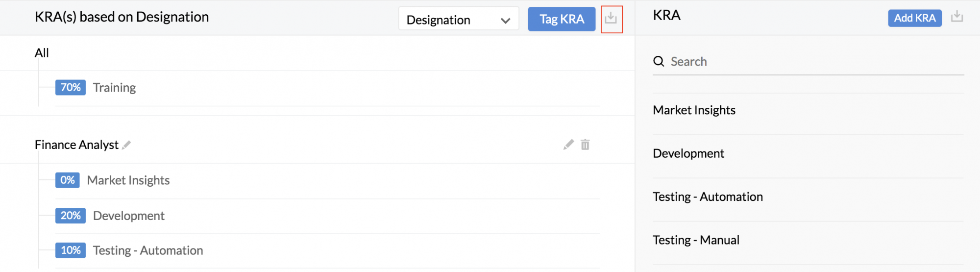980x272 pixels.
Task: Click the 10% badge for Testing - Automation
Action: 71,250
